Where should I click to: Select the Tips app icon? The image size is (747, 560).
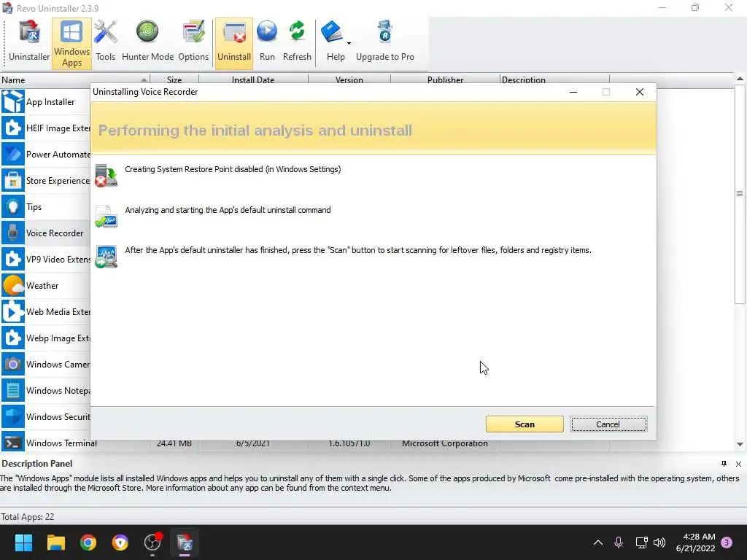click(x=13, y=206)
